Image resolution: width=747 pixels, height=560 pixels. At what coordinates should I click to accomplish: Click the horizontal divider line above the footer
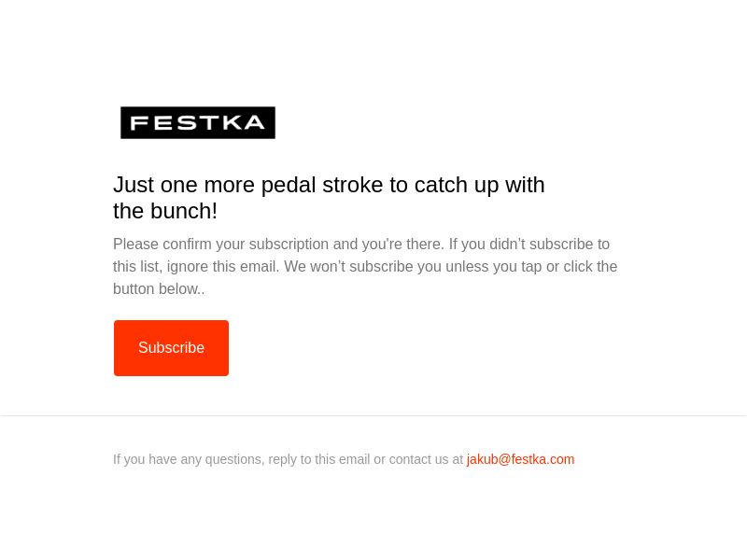(373, 415)
